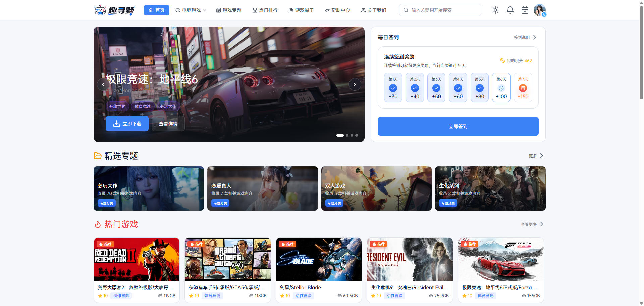The height and width of the screenshot is (306, 644).
Task: Click the 趣寻野 site logo
Action: coord(114,10)
